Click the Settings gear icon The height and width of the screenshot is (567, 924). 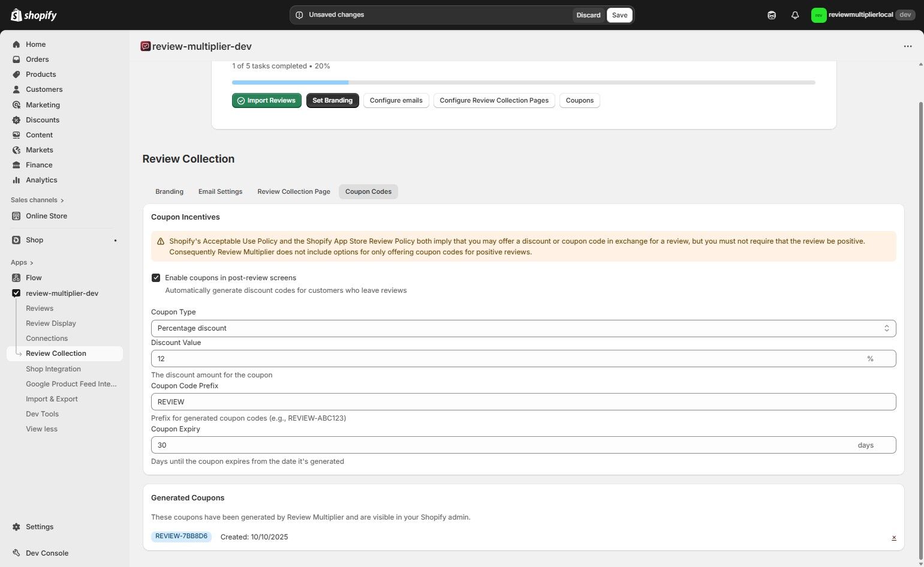pyautogui.click(x=16, y=527)
